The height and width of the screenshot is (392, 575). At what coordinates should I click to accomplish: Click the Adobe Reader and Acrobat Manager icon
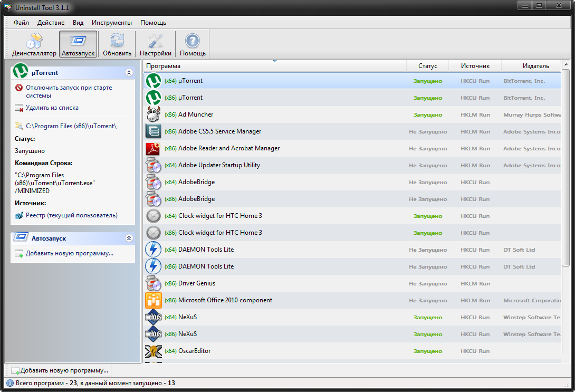(x=153, y=148)
